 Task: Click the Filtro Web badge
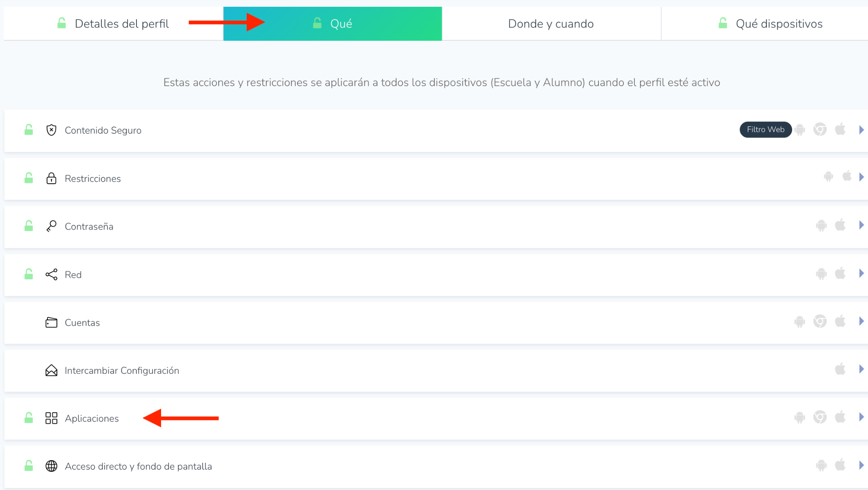(765, 129)
